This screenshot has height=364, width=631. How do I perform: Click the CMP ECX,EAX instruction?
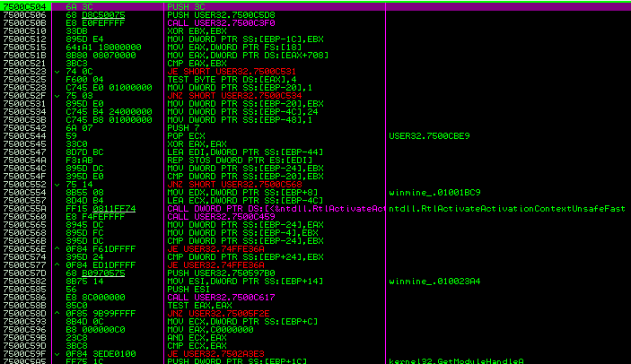(197, 345)
